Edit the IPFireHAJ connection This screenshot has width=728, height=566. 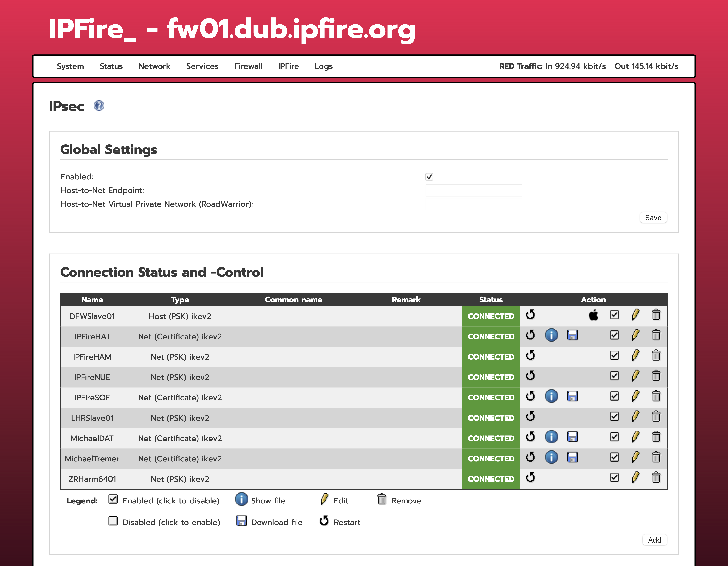pyautogui.click(x=635, y=335)
